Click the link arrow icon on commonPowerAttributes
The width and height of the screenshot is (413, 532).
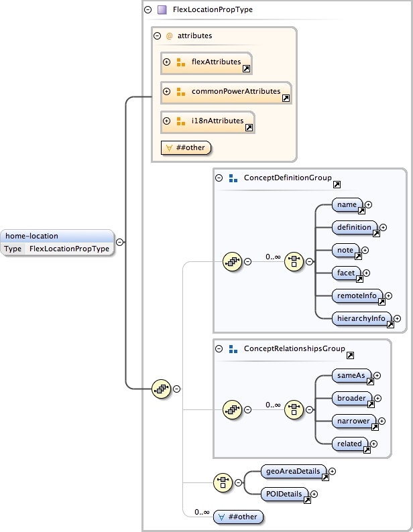point(286,98)
